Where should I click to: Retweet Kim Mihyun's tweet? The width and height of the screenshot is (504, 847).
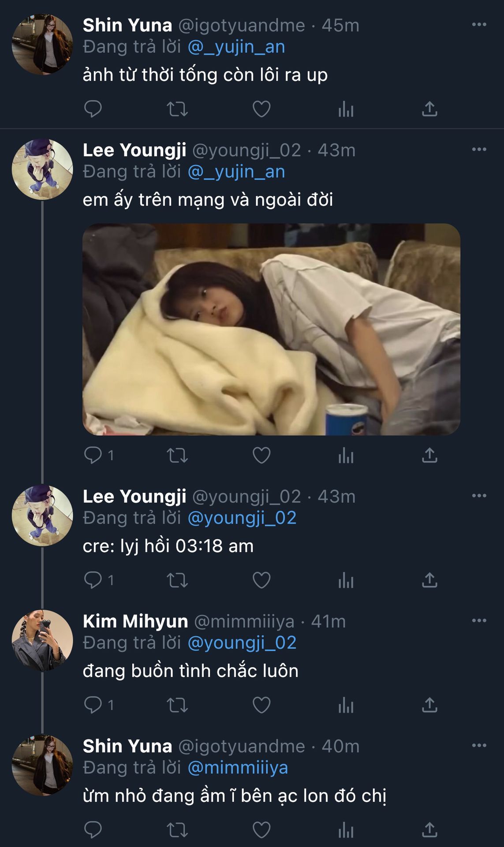[x=177, y=705]
